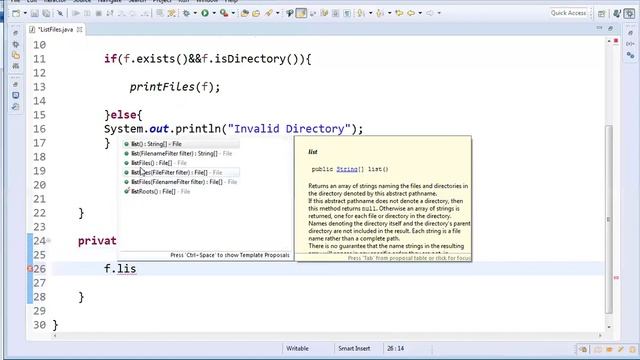The image size is (640, 360).
Task: Close the ListFiles.java tab
Action: coord(80,29)
